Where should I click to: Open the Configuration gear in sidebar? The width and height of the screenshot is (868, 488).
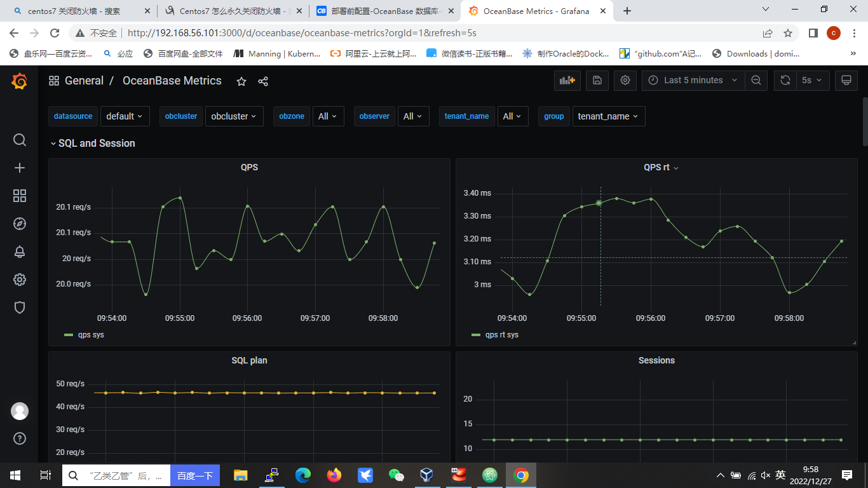20,280
